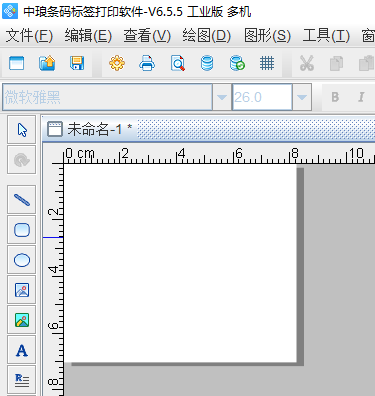Save the label with the floppy icon

pyautogui.click(x=77, y=63)
